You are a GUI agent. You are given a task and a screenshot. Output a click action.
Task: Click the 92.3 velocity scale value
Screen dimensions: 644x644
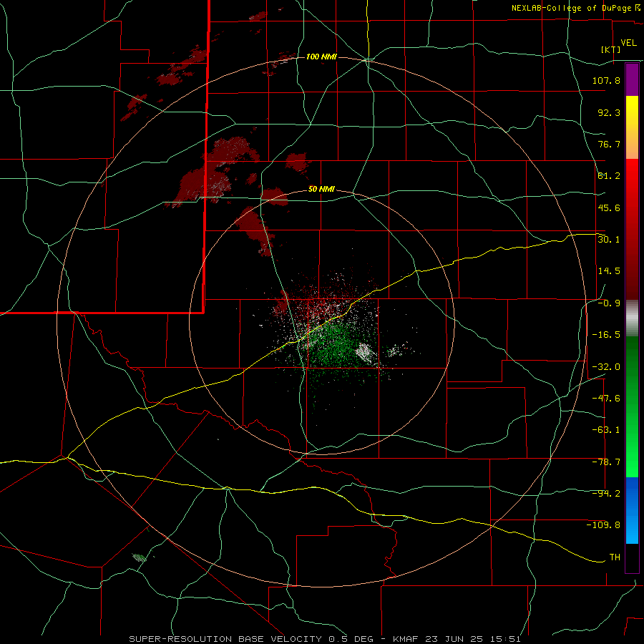point(609,112)
